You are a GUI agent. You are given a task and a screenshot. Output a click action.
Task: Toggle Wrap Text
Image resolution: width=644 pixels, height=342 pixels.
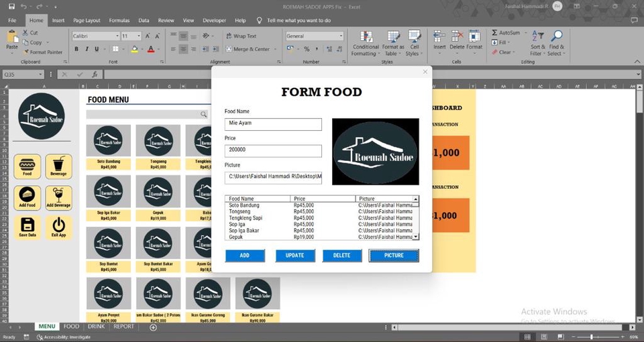pos(241,36)
